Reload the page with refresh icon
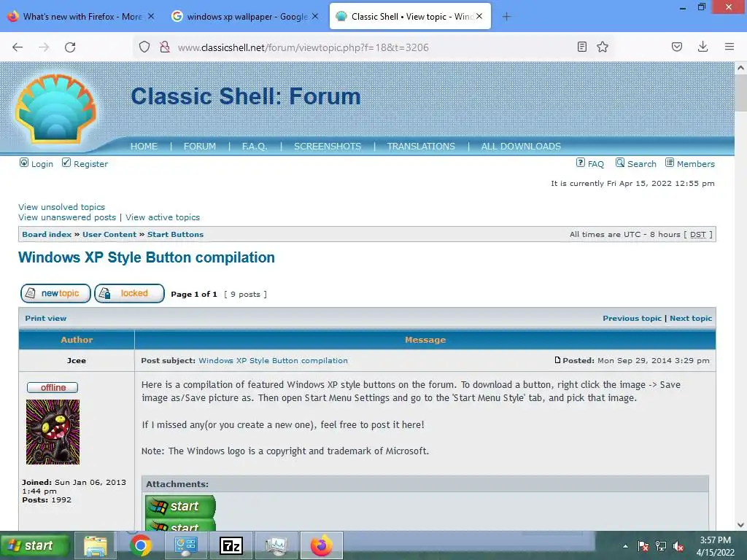747x560 pixels. (70, 47)
